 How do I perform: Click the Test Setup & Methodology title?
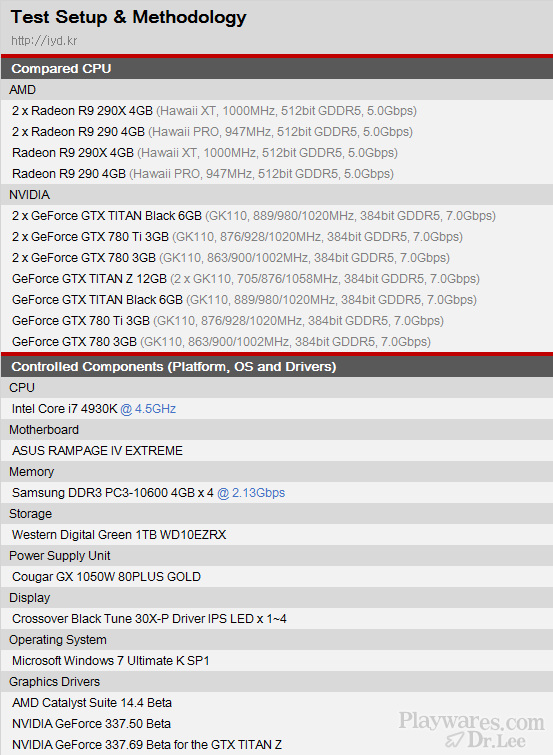(128, 17)
